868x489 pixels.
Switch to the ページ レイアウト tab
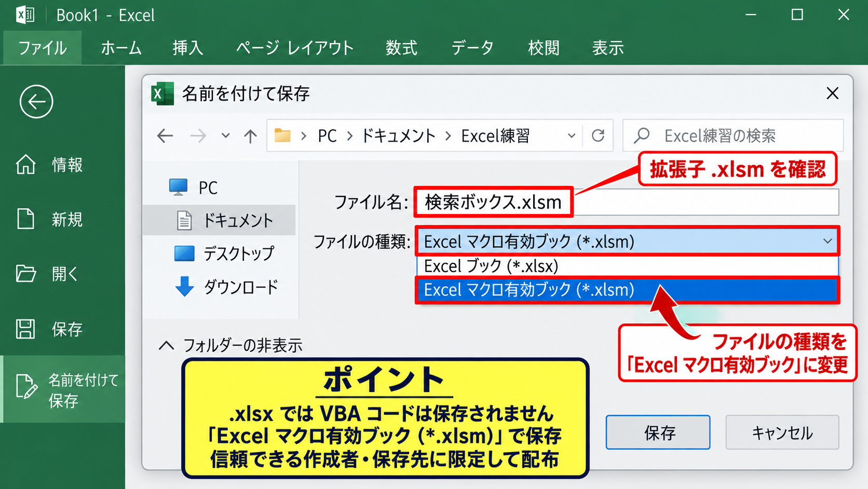pos(295,48)
